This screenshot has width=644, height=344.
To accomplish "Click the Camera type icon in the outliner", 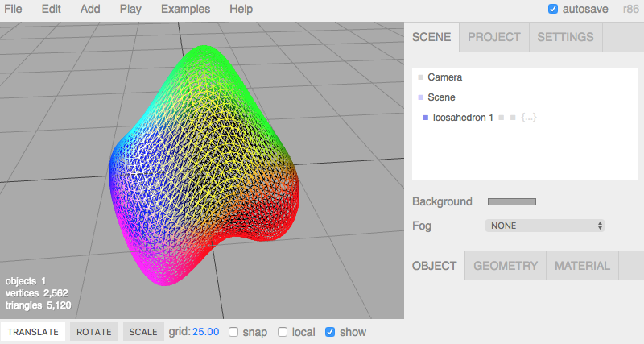I will [x=420, y=77].
